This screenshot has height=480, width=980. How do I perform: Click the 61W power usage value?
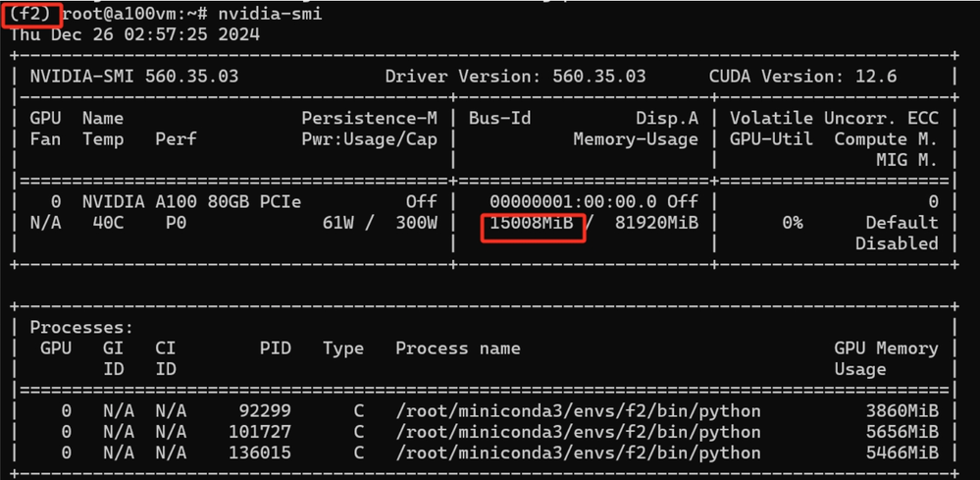pos(338,223)
